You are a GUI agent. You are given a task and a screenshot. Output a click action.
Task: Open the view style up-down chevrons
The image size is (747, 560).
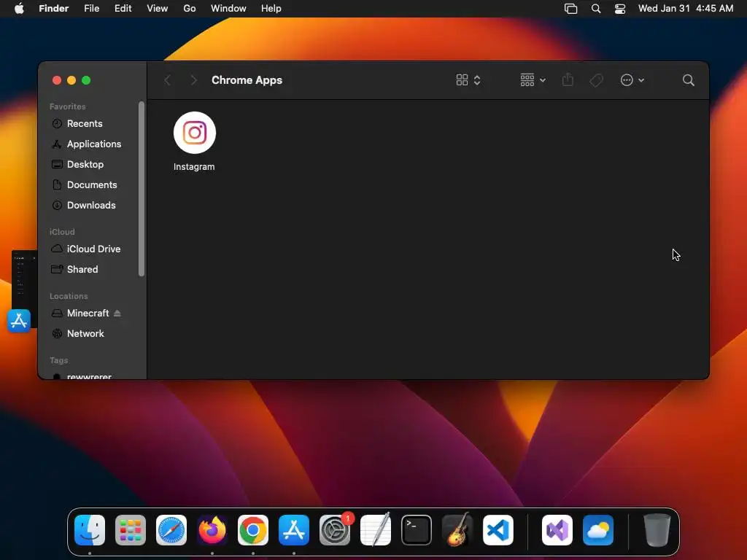pyautogui.click(x=477, y=80)
